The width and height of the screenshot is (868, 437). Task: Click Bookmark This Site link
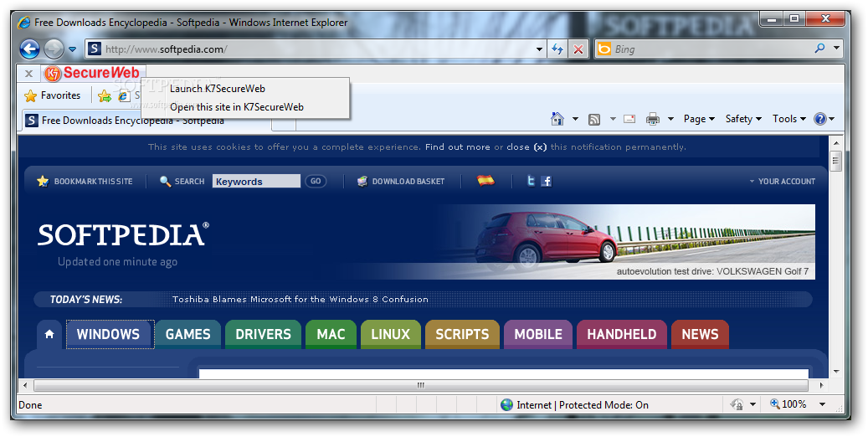point(85,181)
